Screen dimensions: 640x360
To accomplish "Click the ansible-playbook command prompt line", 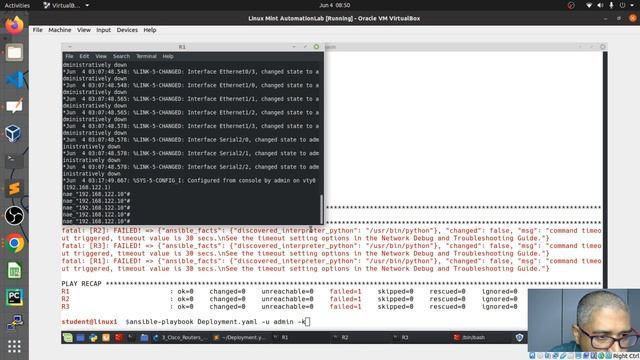I will pyautogui.click(x=186, y=322).
